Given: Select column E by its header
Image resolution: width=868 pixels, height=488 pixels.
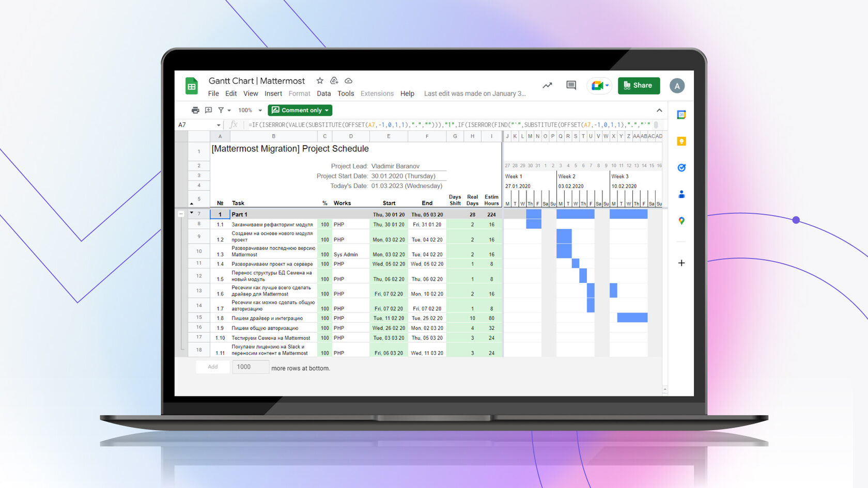Looking at the screenshot, I should click(x=389, y=136).
